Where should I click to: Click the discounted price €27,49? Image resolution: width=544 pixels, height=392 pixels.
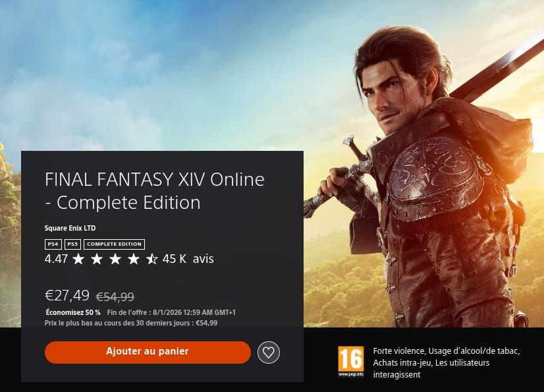point(67,295)
